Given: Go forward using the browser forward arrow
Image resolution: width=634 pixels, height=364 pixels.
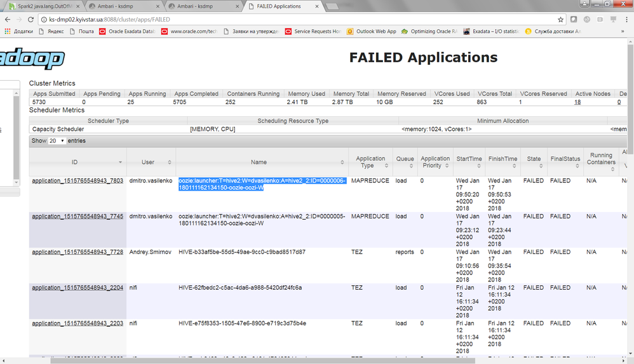Looking at the screenshot, I should [19, 20].
